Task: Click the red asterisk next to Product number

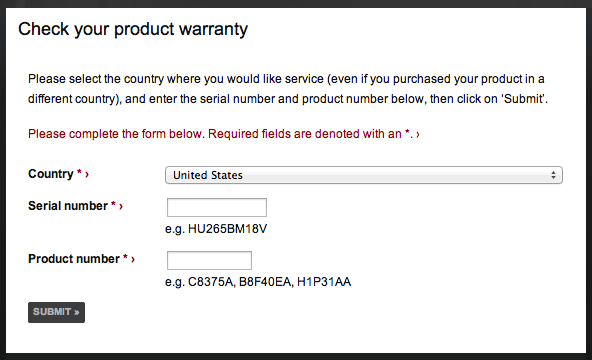Action: (x=125, y=257)
